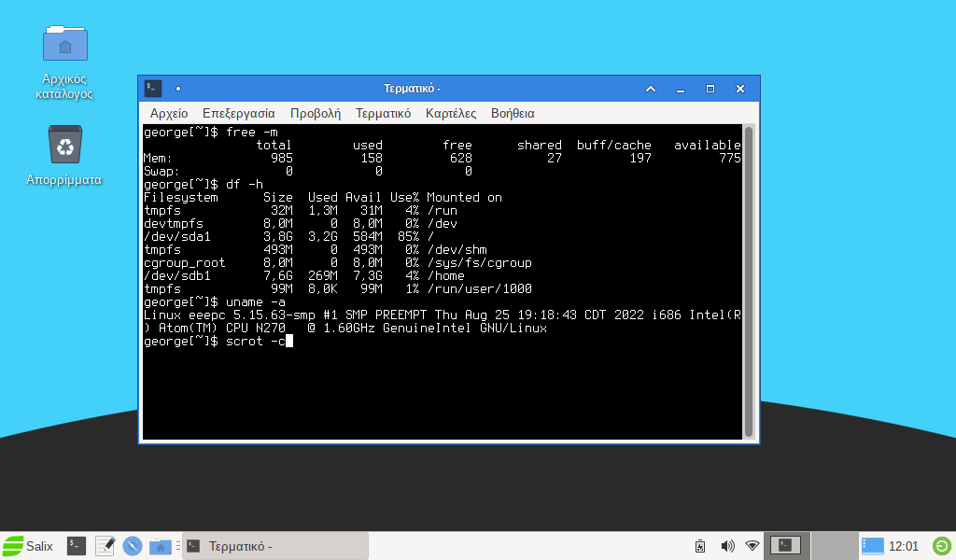This screenshot has width=956, height=560.
Task: Click the 'devtmpfs' filesystem entry
Action: (x=174, y=224)
